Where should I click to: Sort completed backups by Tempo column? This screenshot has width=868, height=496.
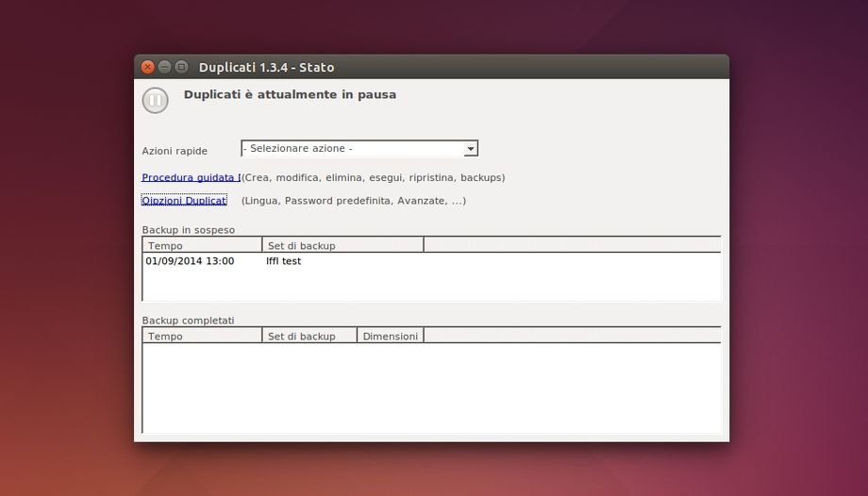pos(202,336)
